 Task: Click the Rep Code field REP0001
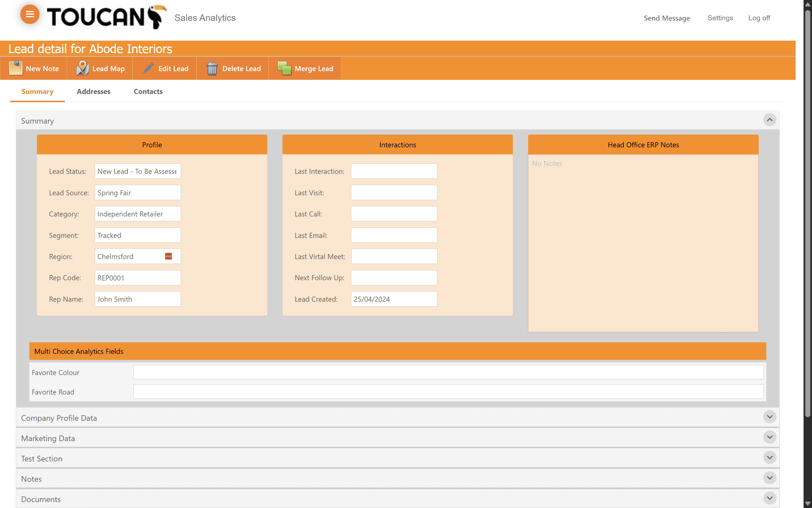coord(138,278)
